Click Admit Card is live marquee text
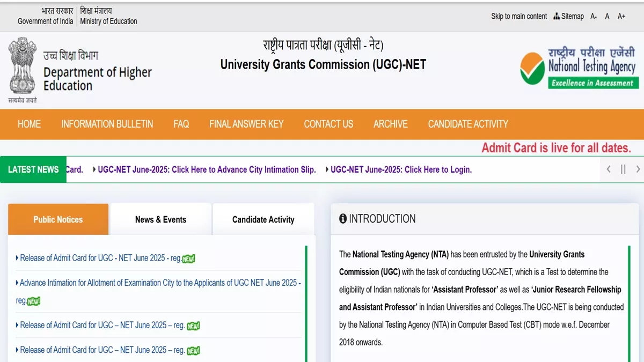This screenshot has width=644, height=362. [x=556, y=148]
